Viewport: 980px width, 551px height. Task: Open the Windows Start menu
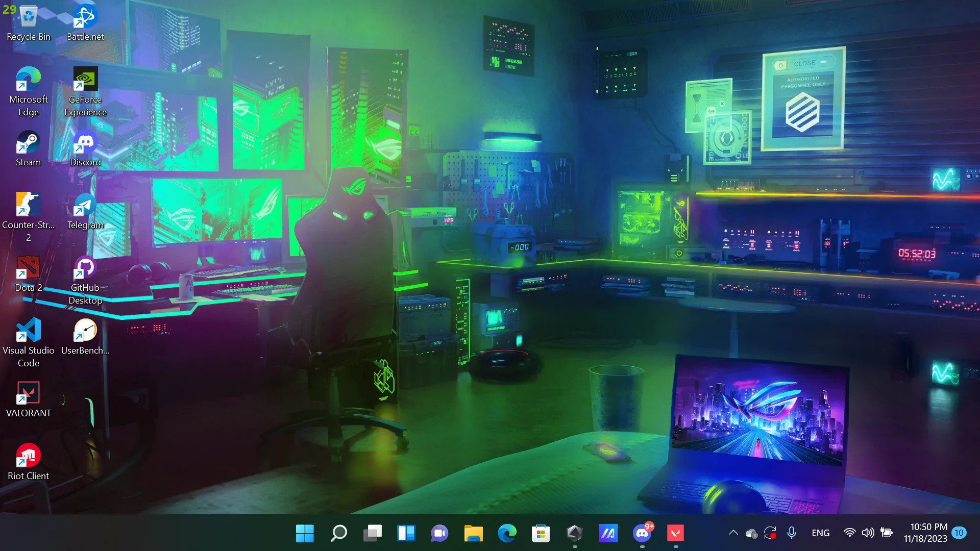[305, 533]
